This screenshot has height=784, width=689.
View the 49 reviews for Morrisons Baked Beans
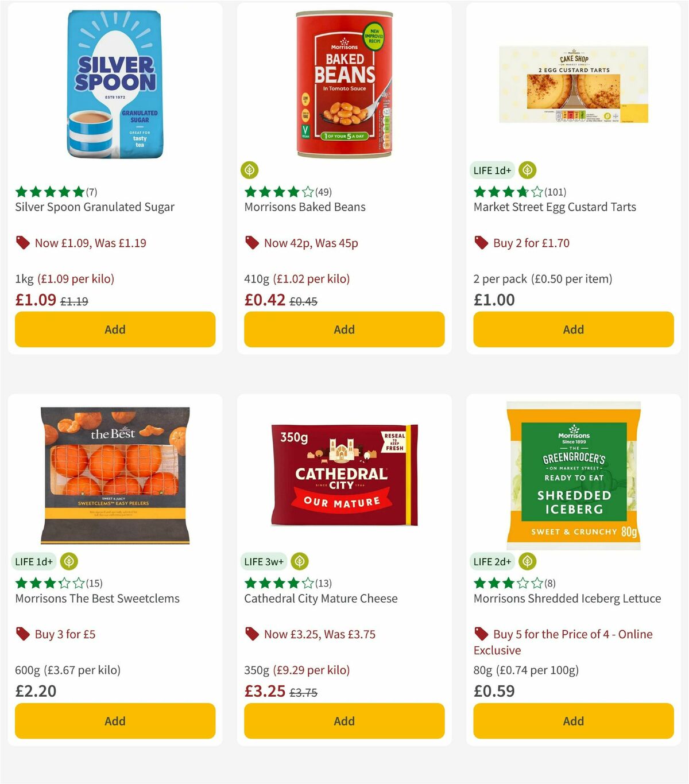[x=323, y=192]
